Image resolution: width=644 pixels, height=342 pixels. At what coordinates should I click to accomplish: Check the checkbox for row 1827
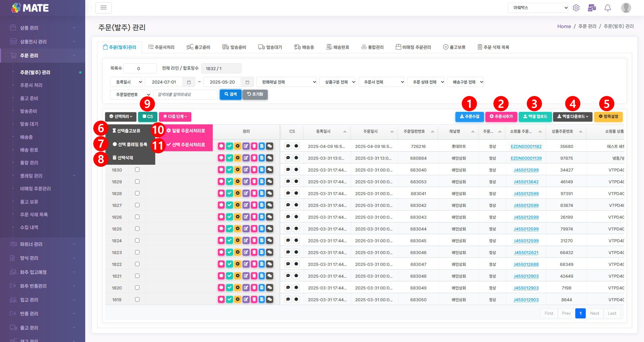click(137, 205)
